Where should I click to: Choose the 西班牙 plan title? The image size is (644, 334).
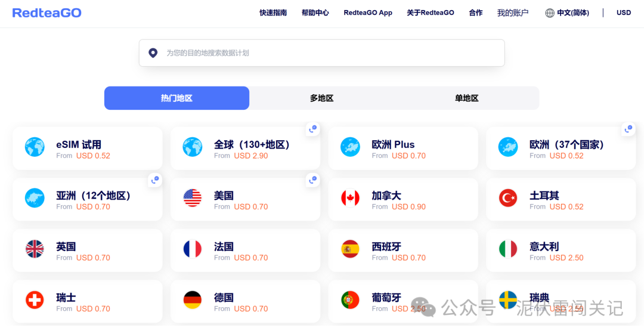(x=386, y=246)
